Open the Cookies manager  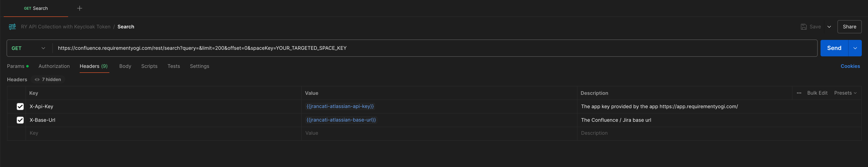[850, 66]
